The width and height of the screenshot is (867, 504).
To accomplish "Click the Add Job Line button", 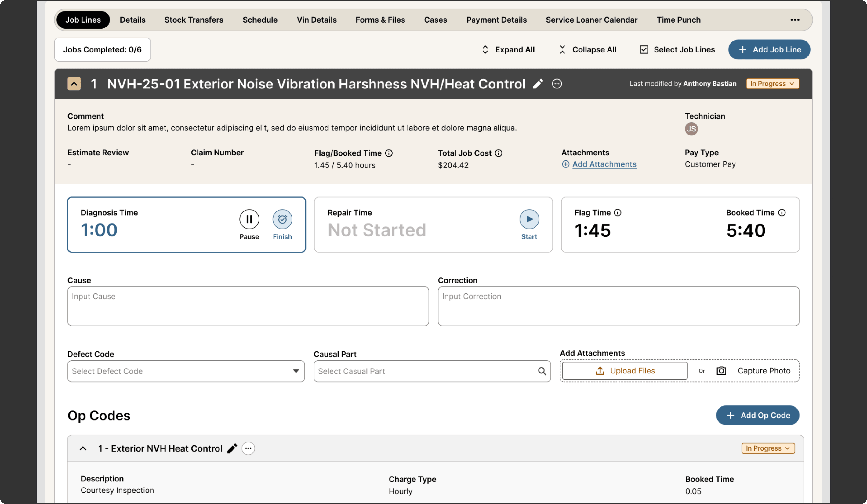I will click(x=769, y=49).
